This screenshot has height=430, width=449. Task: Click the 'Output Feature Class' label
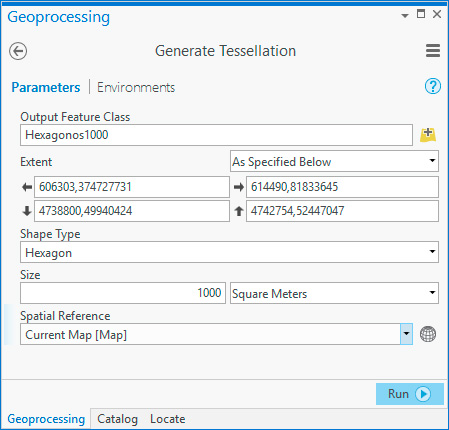tap(75, 117)
